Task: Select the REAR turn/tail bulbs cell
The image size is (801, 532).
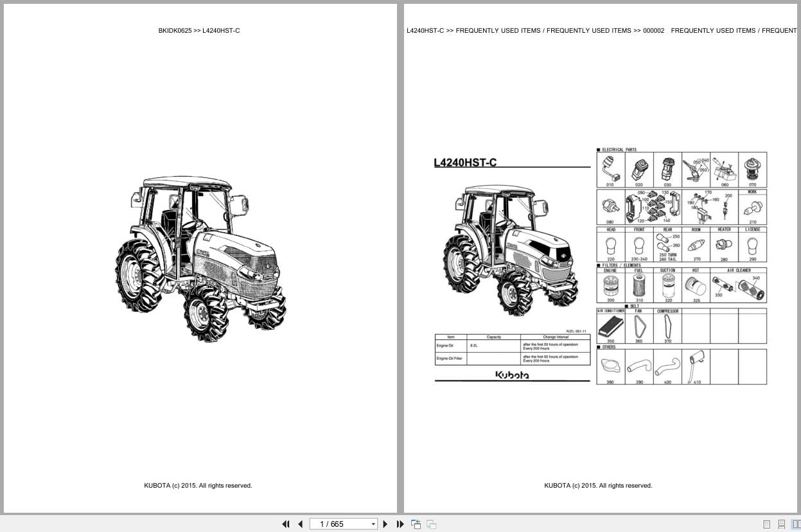Action: click(667, 244)
